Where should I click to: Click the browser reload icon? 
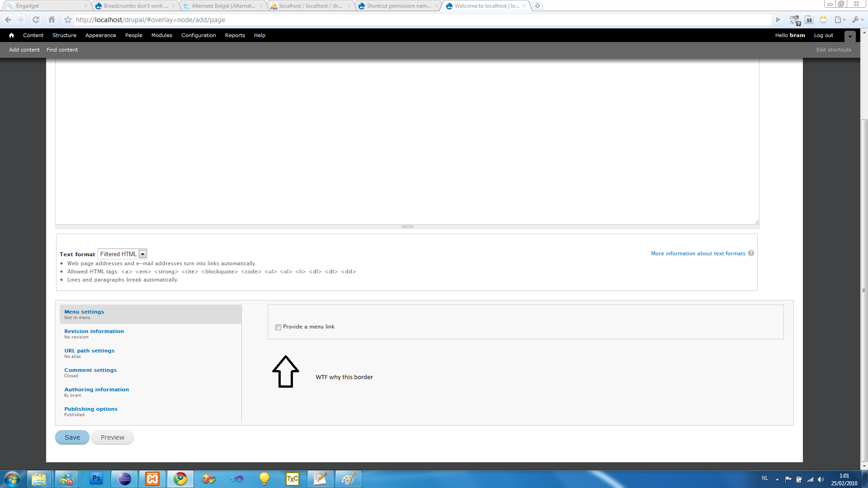[36, 20]
